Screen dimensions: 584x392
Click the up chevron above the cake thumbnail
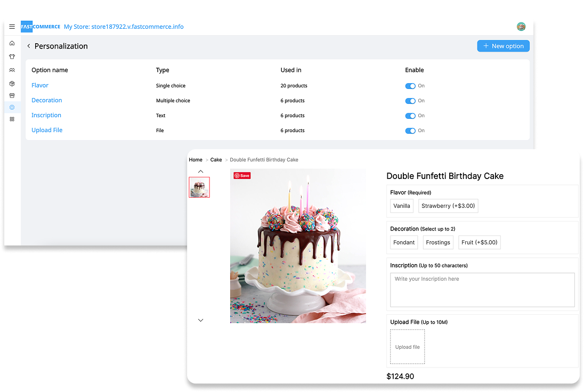pos(200,171)
